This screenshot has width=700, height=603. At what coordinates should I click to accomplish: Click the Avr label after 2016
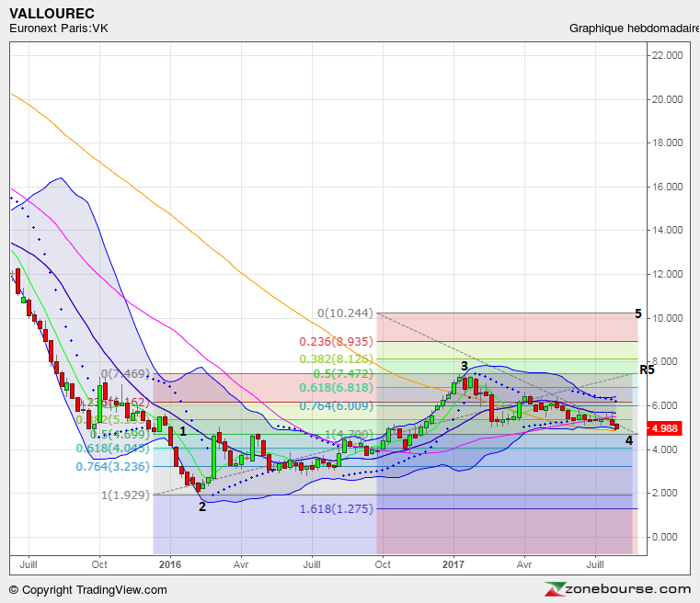coord(241,564)
